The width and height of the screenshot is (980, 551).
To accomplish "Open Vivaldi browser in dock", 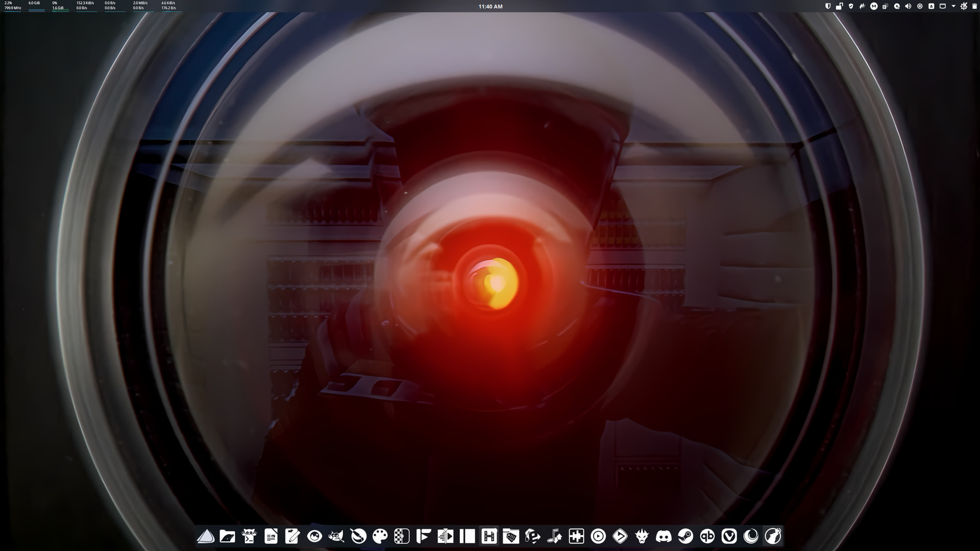I will (x=729, y=536).
